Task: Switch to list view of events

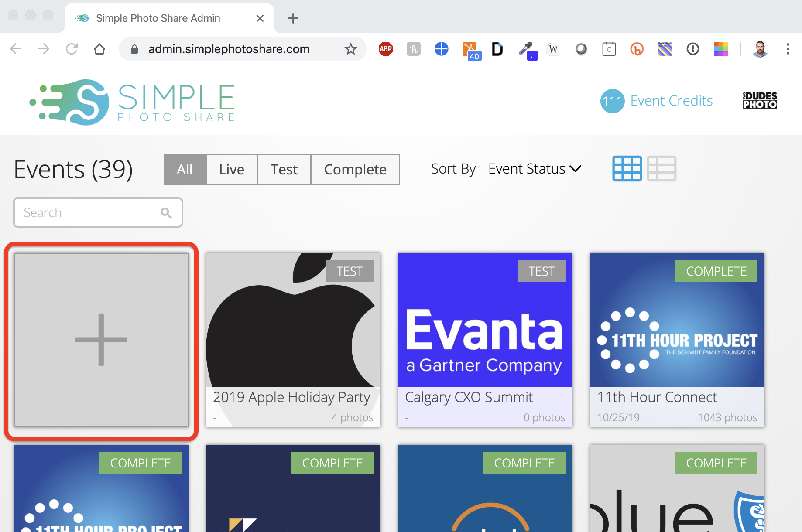Action: pyautogui.click(x=661, y=168)
